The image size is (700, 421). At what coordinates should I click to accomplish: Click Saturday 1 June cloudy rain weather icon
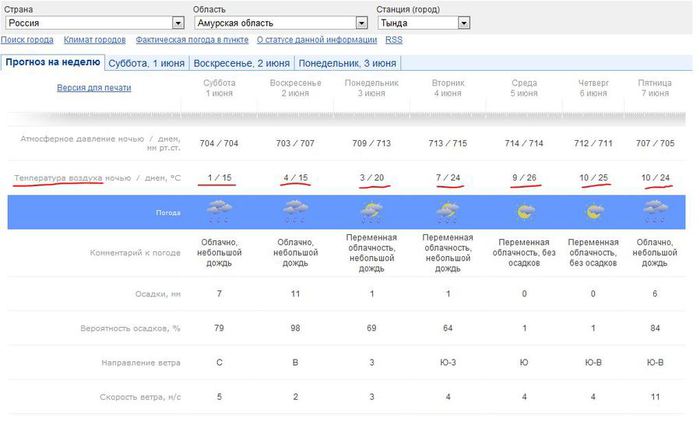[x=219, y=212]
